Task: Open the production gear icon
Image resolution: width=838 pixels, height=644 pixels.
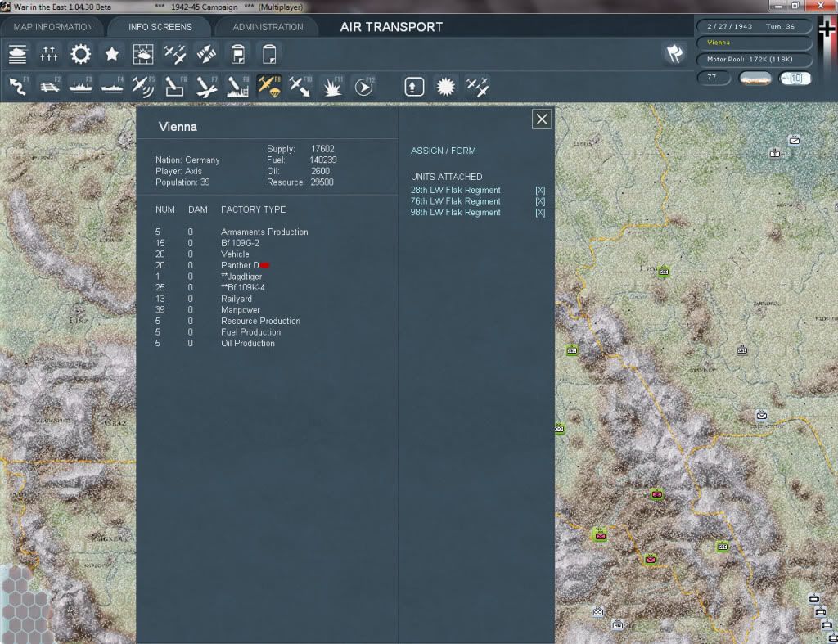Action: point(81,55)
